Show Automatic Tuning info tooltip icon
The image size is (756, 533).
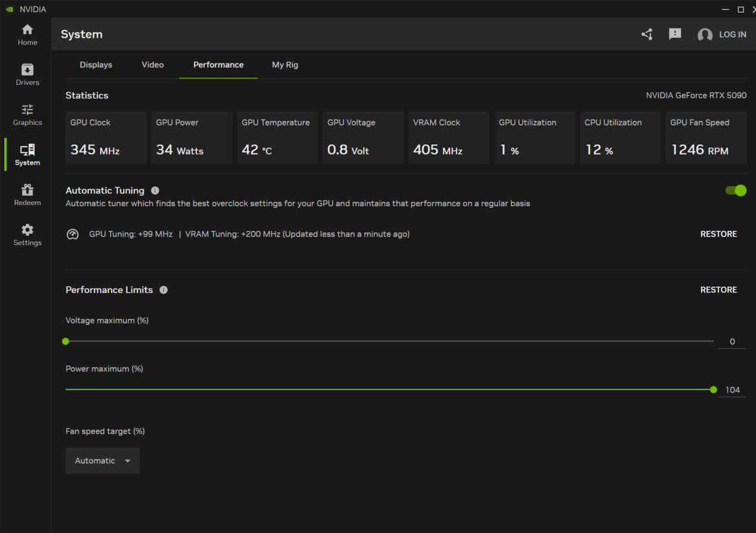pyautogui.click(x=155, y=191)
